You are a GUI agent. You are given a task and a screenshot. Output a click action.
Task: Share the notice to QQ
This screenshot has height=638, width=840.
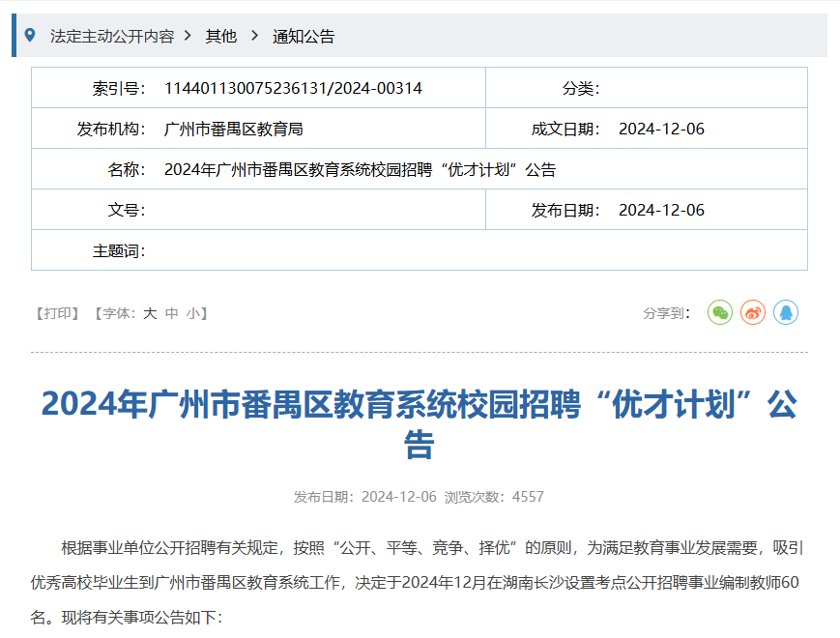pyautogui.click(x=786, y=313)
